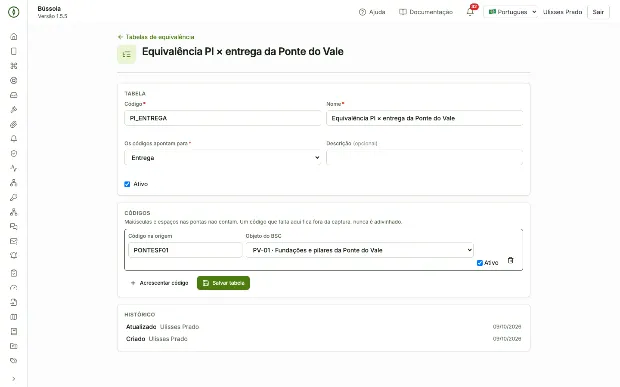Click the green list icon beside page title
This screenshot has width=620, height=387.
coord(127,55)
